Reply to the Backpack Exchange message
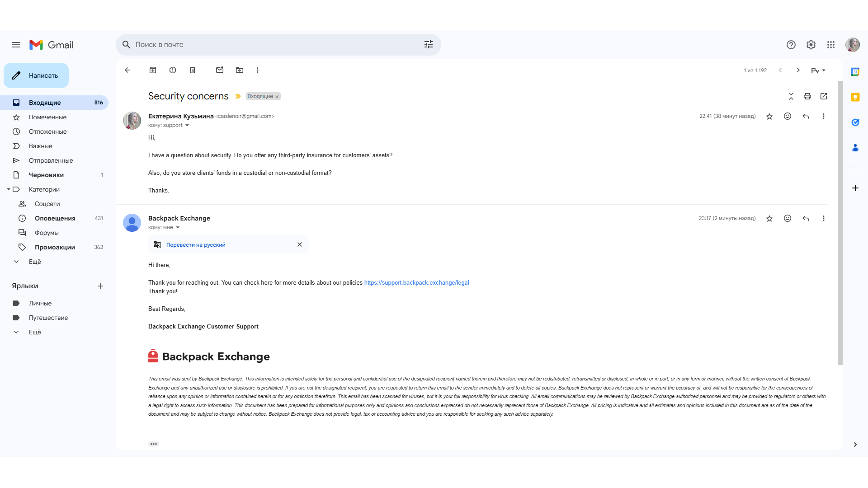Viewport: 868px width, 488px height. pos(806,218)
